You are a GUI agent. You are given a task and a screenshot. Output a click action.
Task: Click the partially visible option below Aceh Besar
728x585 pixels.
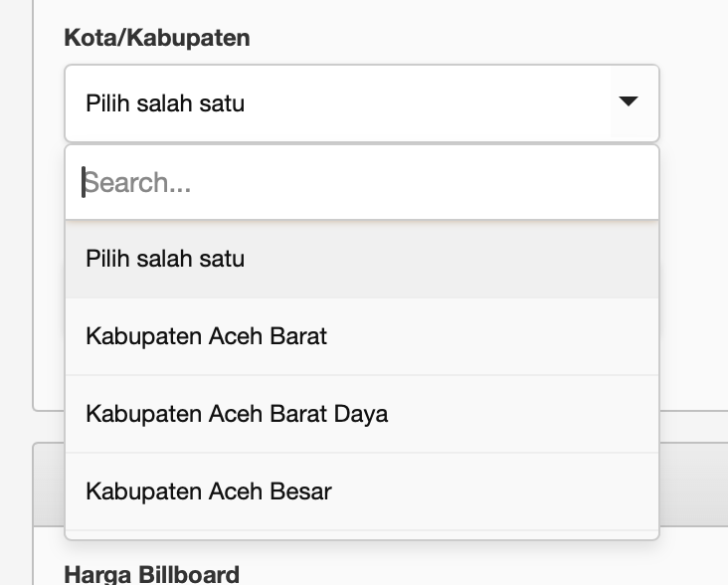362,535
